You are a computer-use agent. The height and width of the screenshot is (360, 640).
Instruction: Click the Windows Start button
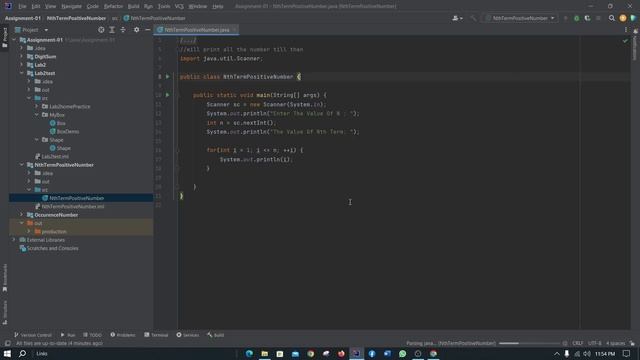(7, 353)
